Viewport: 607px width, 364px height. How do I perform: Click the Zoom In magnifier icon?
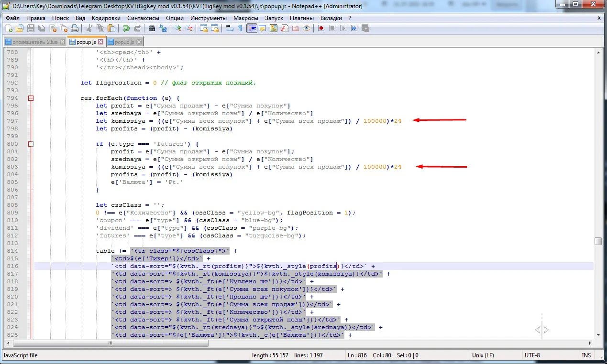pyautogui.click(x=177, y=28)
